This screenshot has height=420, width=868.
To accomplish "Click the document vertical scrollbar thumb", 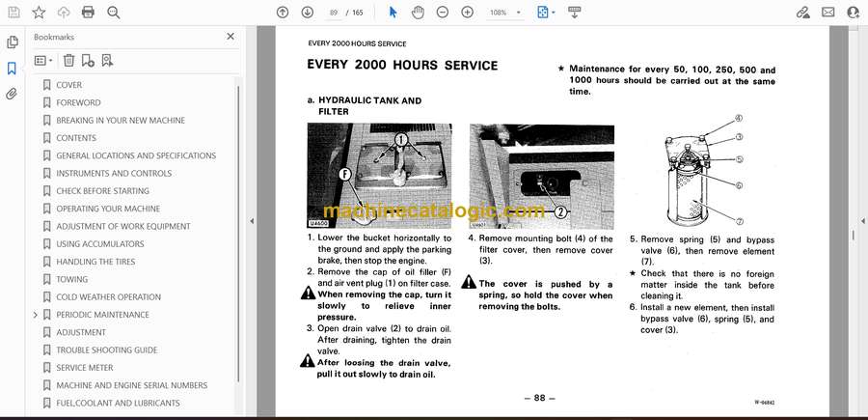I will pyautogui.click(x=853, y=236).
